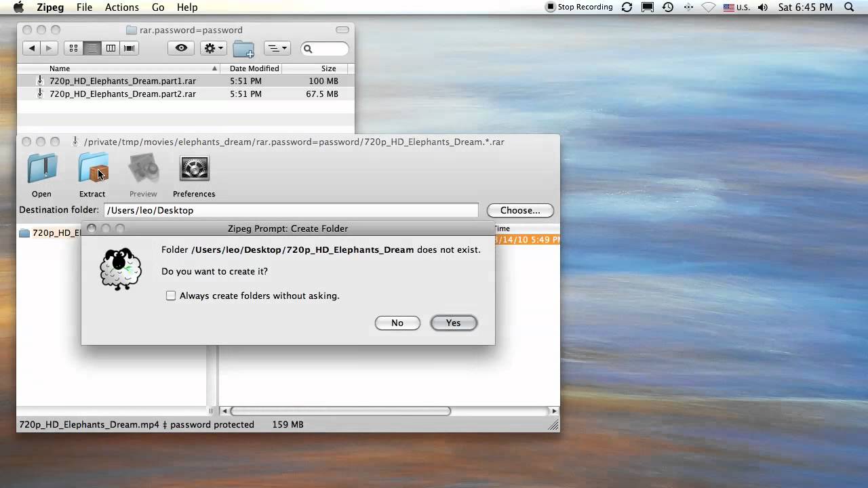The image size is (868, 488).
Task: Click the sync arrows icon in menu bar
Action: (627, 7)
